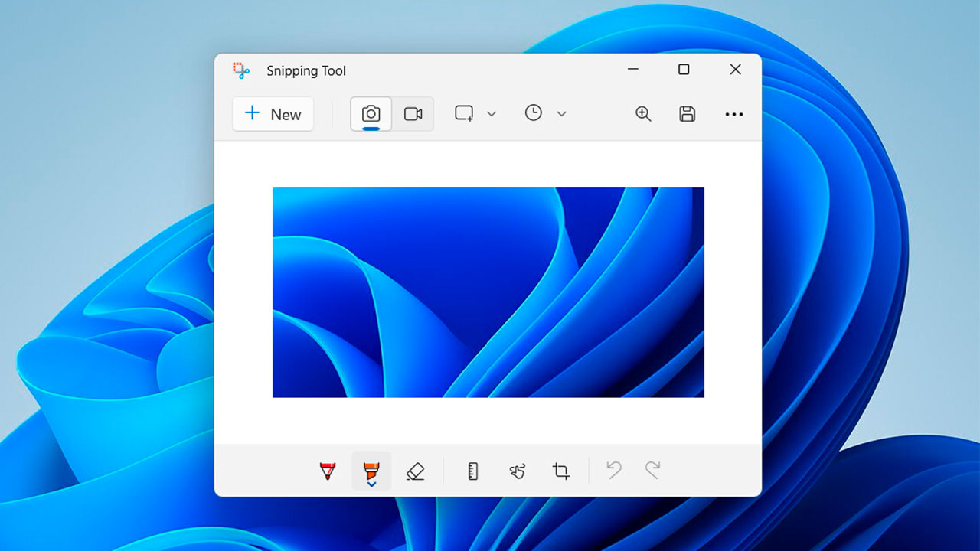Toggle the Ruler tool
The width and height of the screenshot is (980, 551).
[x=473, y=471]
